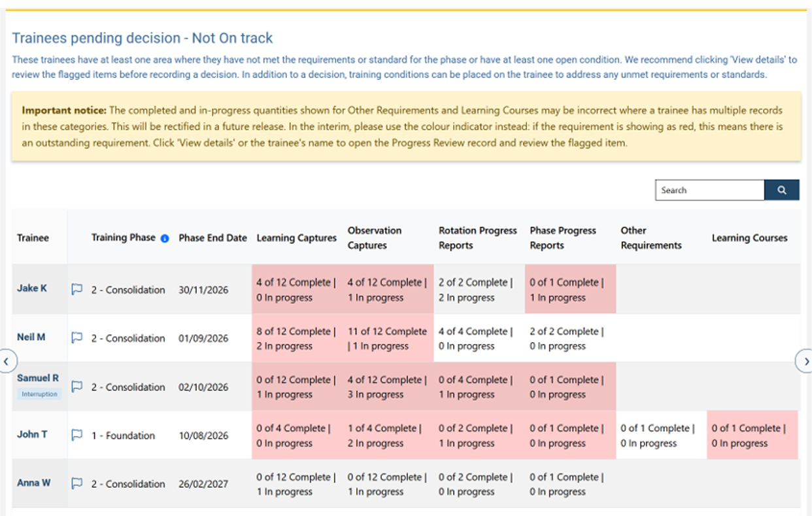Open comment flag for Neil M

tap(76, 337)
